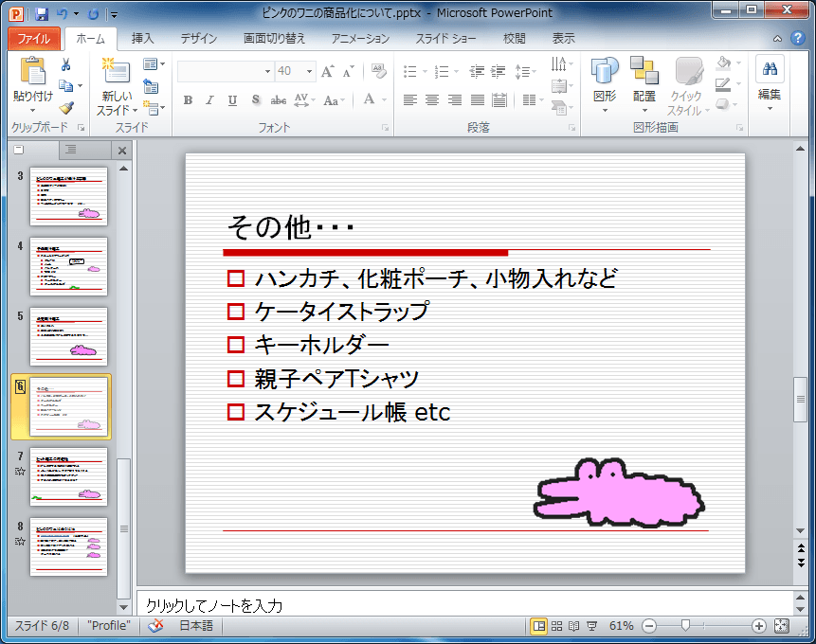The width and height of the screenshot is (816, 644).
Task: Open the font name combo box
Action: point(226,71)
